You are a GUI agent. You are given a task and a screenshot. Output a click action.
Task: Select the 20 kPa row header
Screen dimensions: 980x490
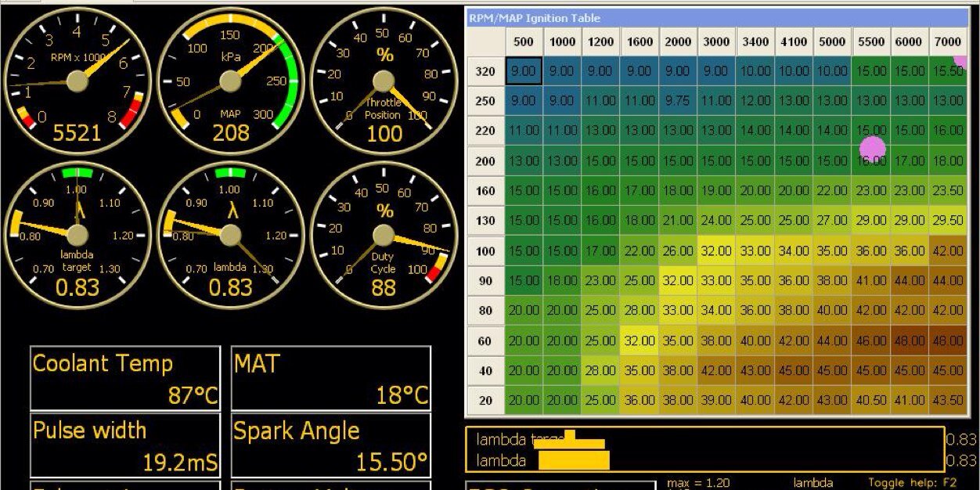coord(485,400)
